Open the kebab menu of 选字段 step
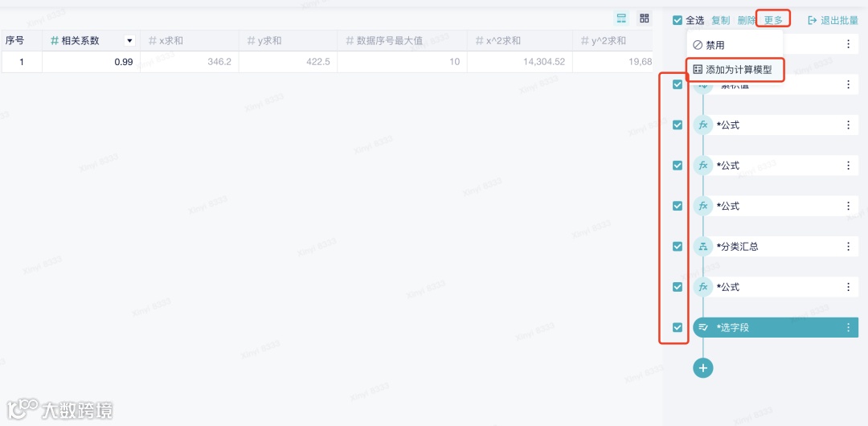The width and height of the screenshot is (868, 426). 848,327
